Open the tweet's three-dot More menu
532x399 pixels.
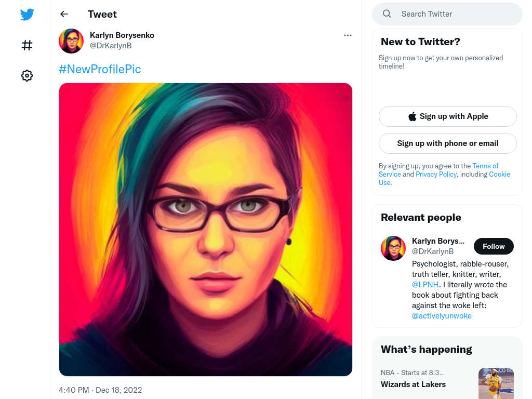coord(348,35)
